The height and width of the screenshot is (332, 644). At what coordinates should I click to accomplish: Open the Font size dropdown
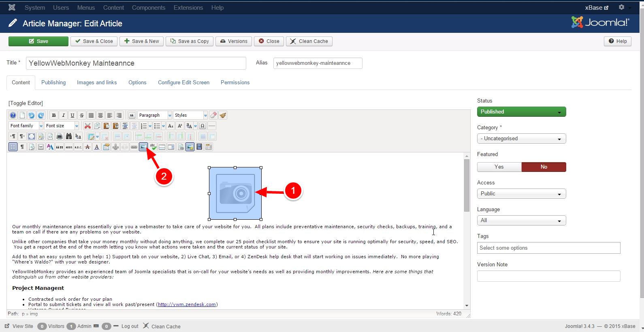[62, 126]
